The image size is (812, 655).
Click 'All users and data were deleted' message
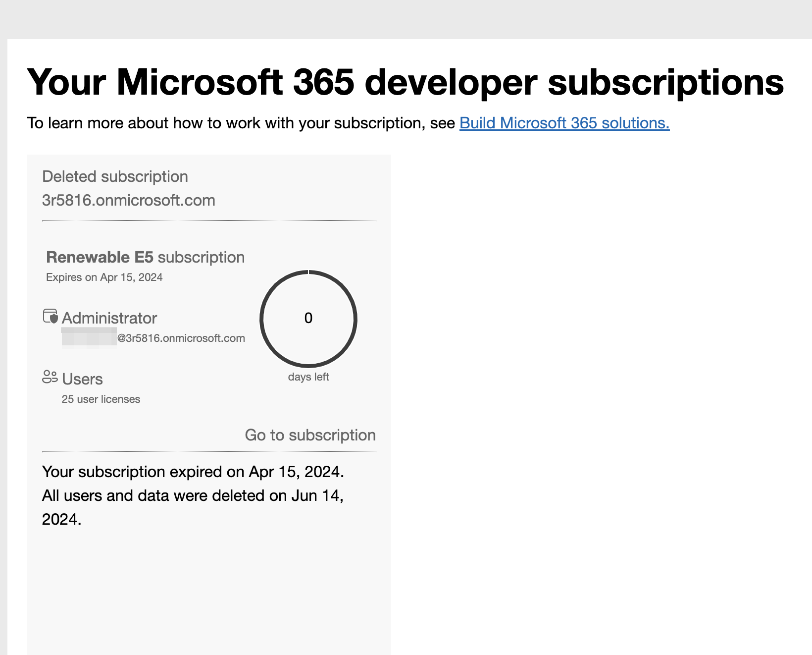click(x=193, y=507)
